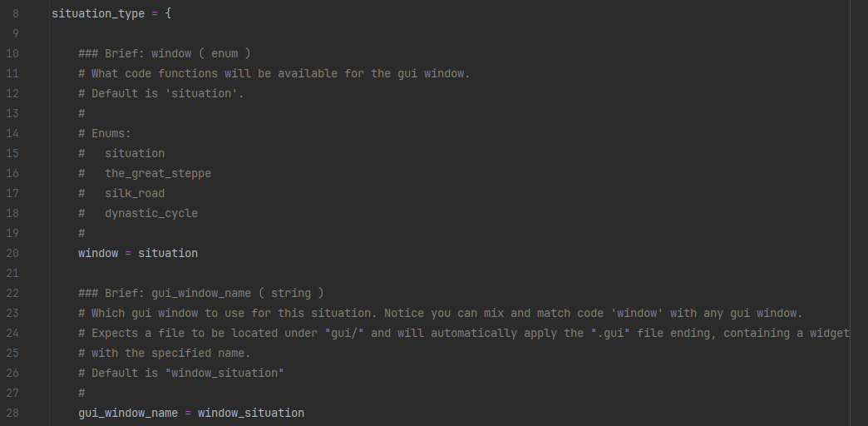
Task: Click the "window" key in the window assignment
Action: tap(98, 254)
